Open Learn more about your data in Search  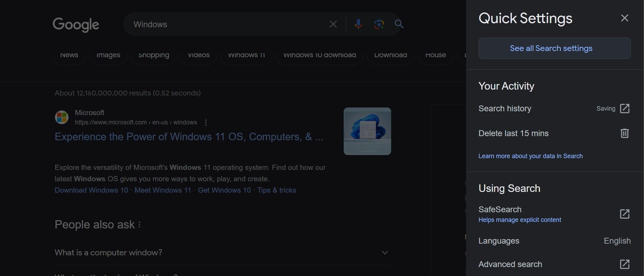coord(530,156)
